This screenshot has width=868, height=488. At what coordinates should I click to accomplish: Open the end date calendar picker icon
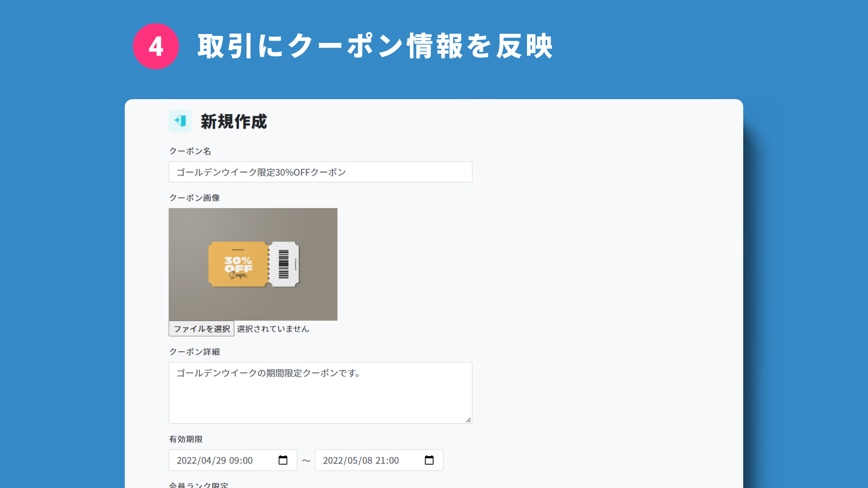429,460
